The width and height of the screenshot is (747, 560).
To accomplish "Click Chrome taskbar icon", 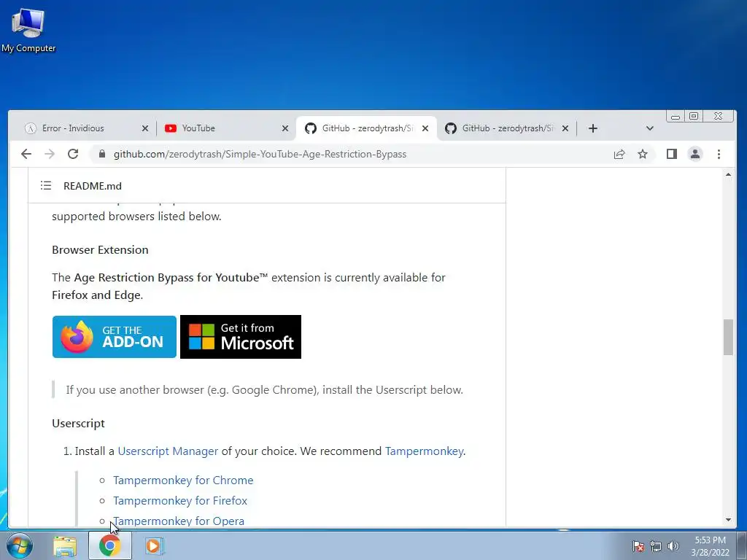I will point(109,545).
